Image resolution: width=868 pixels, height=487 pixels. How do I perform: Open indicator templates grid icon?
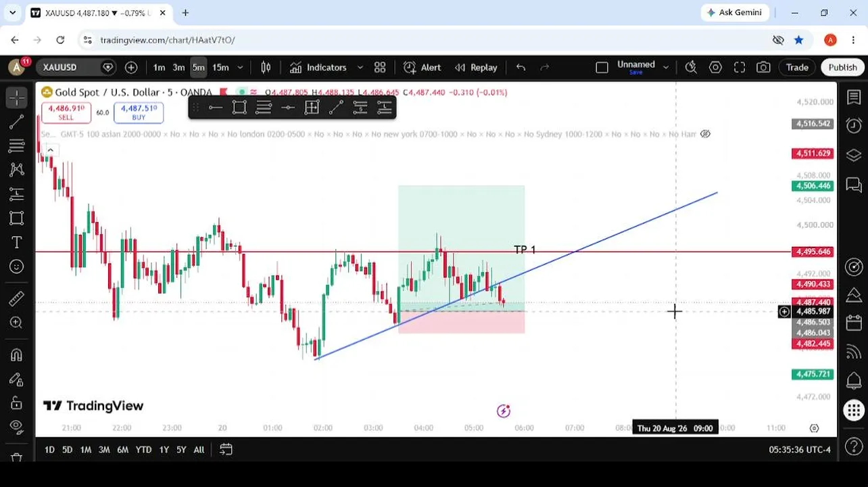(380, 67)
